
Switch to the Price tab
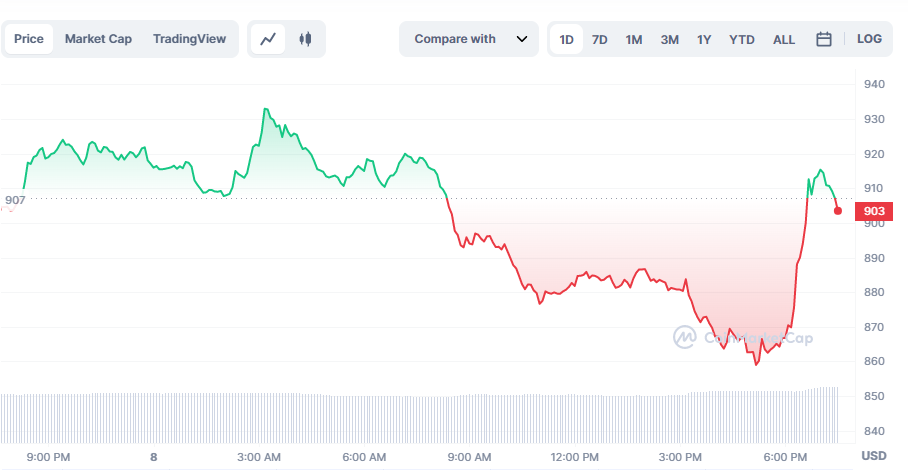(x=29, y=39)
